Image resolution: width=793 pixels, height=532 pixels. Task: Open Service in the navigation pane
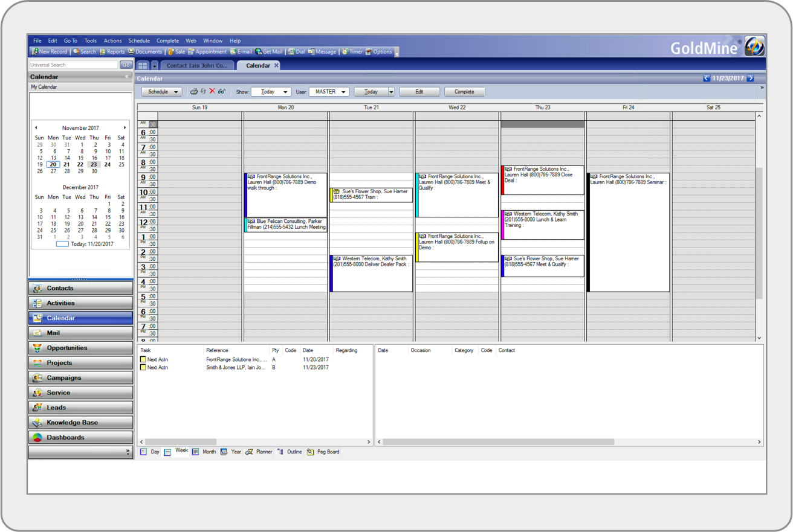[x=80, y=393]
